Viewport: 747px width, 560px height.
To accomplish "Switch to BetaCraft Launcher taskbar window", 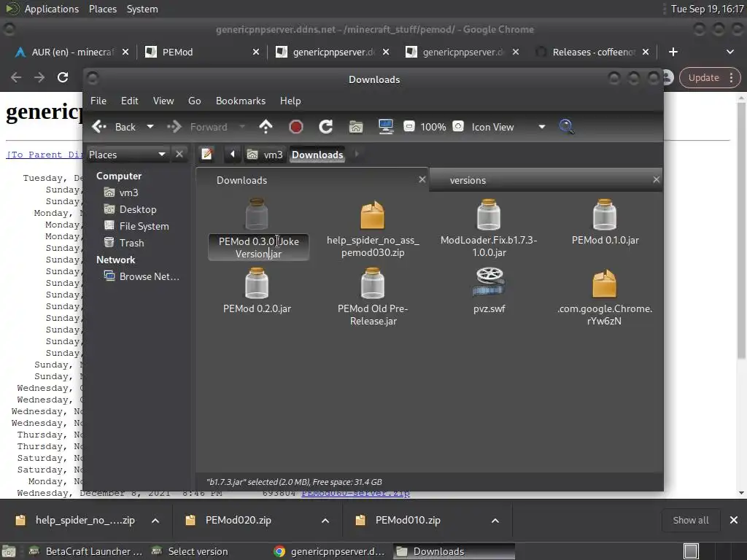I will (x=85, y=551).
